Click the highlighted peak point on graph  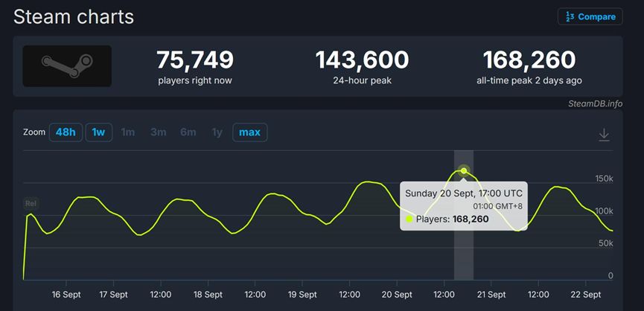[x=464, y=170]
